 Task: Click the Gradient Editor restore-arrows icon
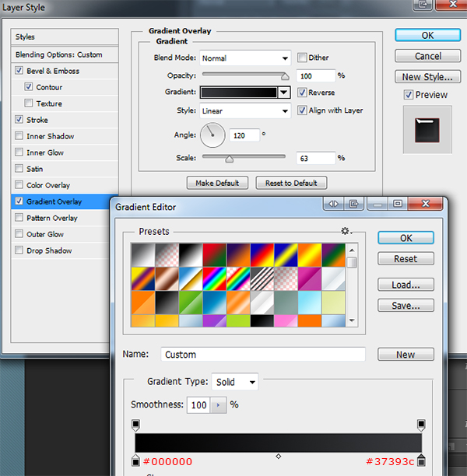coord(333,204)
